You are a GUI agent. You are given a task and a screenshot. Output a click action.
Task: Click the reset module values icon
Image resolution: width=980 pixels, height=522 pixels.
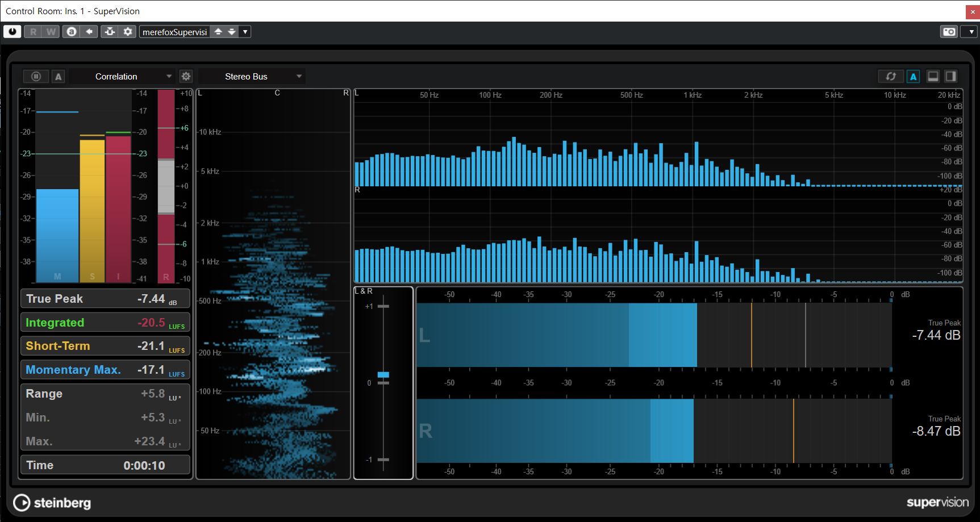click(890, 76)
